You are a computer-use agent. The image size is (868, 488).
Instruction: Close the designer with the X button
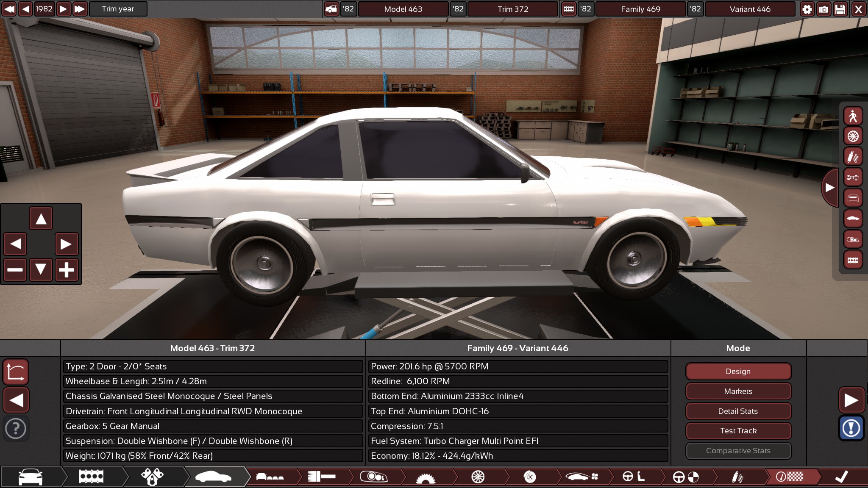[858, 9]
